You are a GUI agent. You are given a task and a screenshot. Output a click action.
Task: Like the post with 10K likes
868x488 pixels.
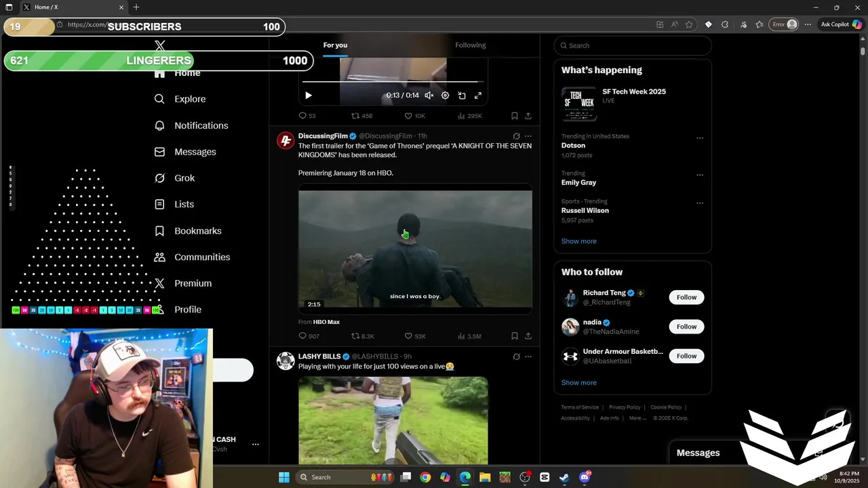414,116
